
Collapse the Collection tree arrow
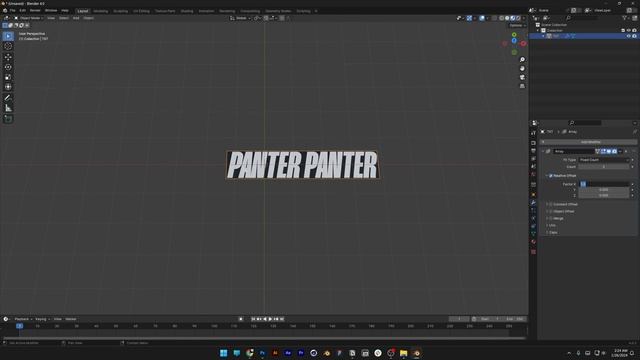[x=538, y=30]
